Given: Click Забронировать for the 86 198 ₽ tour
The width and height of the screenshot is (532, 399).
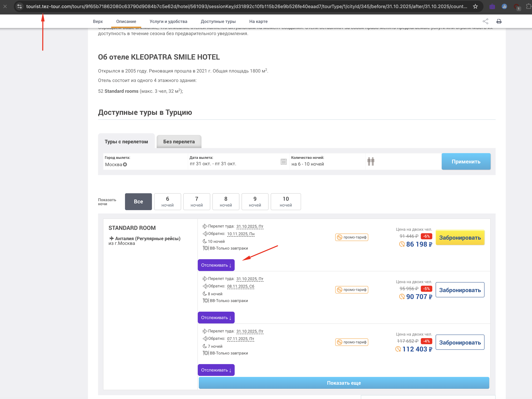Looking at the screenshot, I should pyautogui.click(x=460, y=238).
